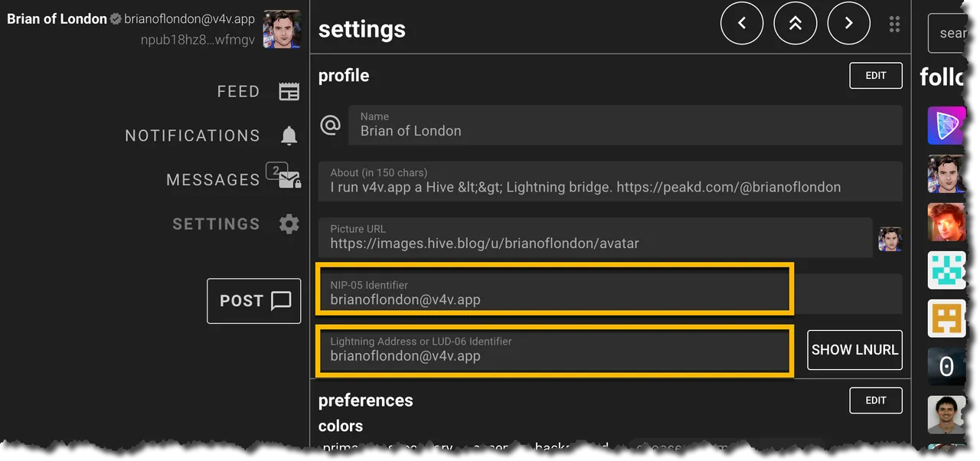Click the follow avatar showing a zero

946,367
